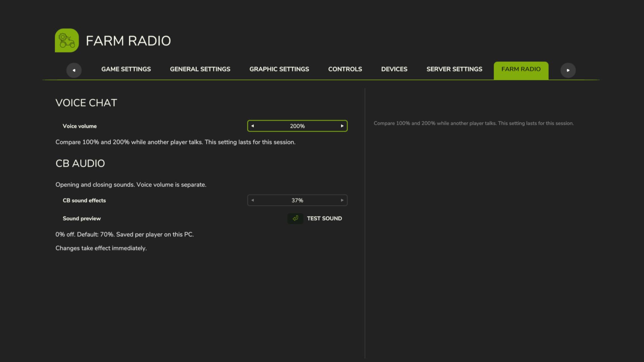Image resolution: width=644 pixels, height=362 pixels.
Task: Select the Voice volume row label
Action: point(79,126)
